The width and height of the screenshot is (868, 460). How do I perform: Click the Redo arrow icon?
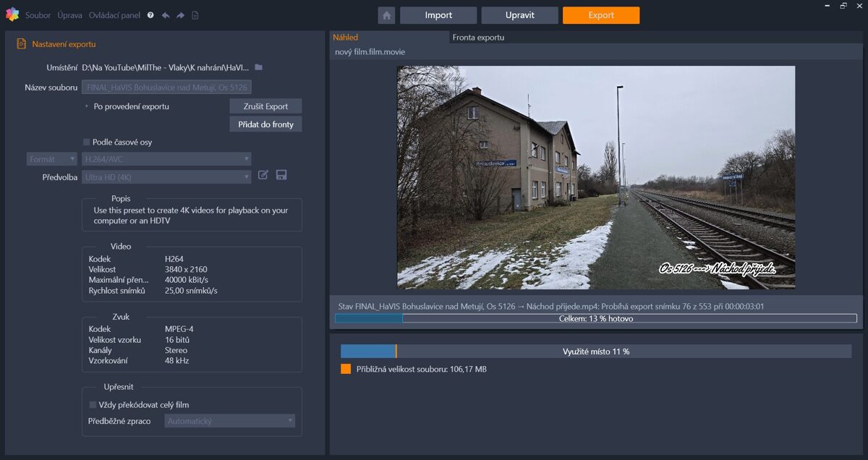click(x=180, y=14)
